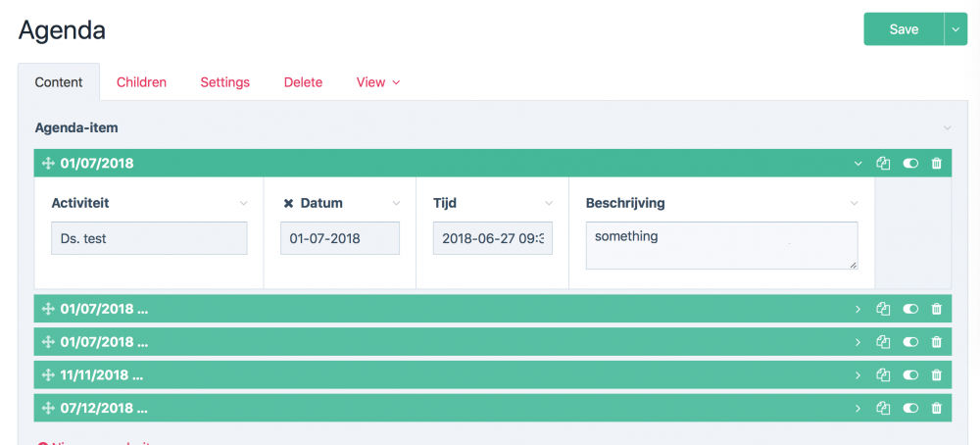Click the X icon next to Datum
Image resolution: width=980 pixels, height=445 pixels.
pyautogui.click(x=288, y=203)
